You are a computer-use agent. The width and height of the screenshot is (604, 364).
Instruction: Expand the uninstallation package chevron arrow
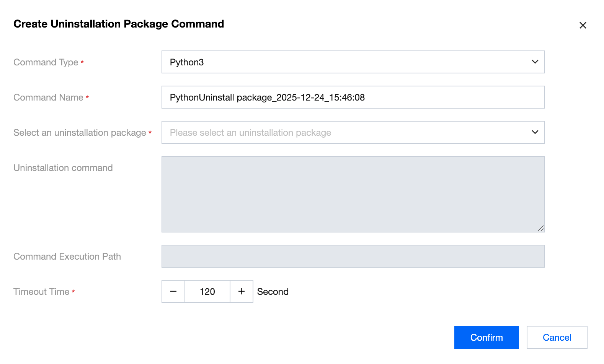tap(535, 132)
